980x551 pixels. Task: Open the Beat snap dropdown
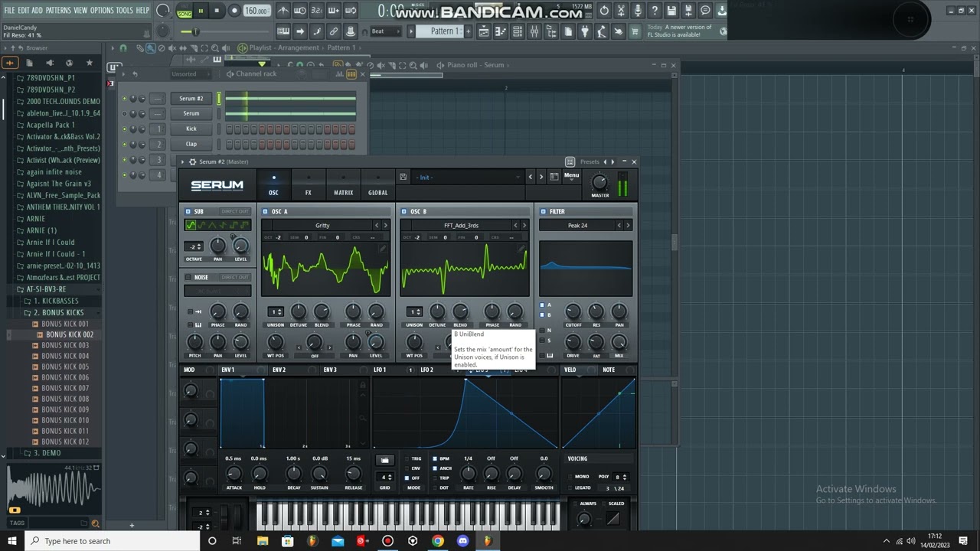[x=385, y=31]
